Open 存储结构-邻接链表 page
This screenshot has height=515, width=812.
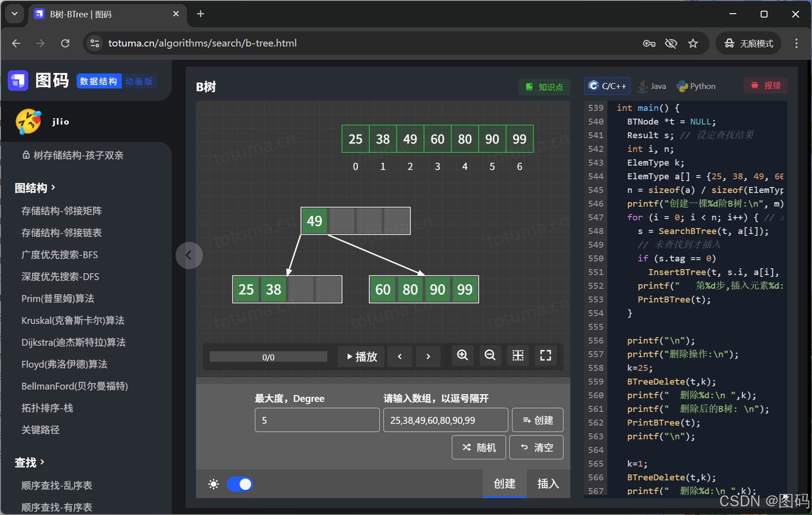[62, 233]
